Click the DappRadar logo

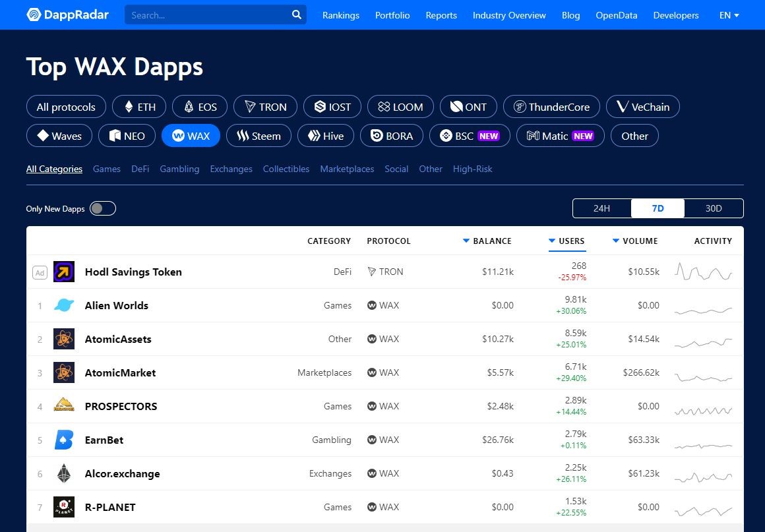point(67,15)
